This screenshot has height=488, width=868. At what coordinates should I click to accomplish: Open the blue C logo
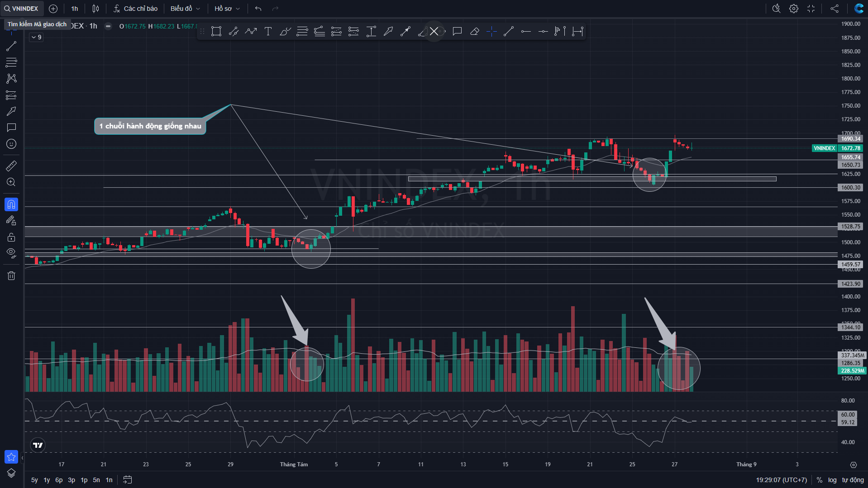858,9
